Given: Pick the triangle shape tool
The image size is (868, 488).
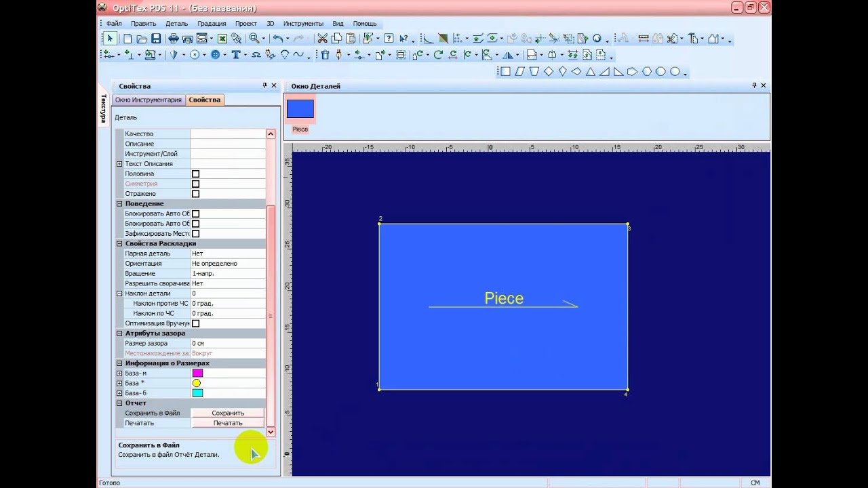Looking at the screenshot, I should pyautogui.click(x=590, y=71).
